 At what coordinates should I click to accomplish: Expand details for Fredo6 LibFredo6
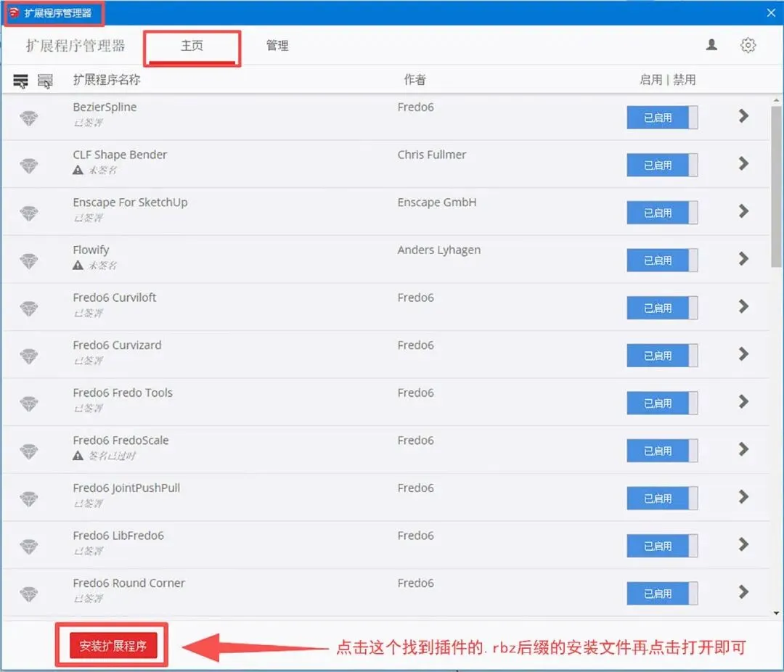click(743, 544)
